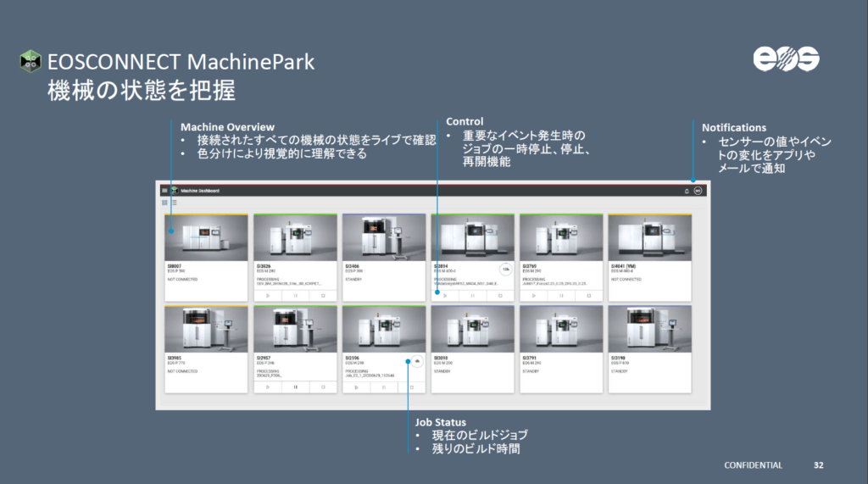Screen dimensions: 868x484
Task: Click STANDBY status on SI3098 card
Action: click(x=442, y=371)
